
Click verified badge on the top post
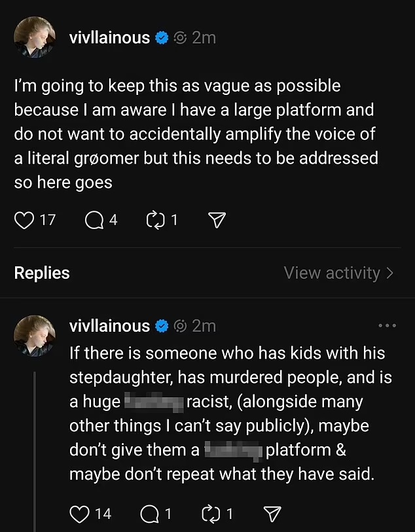(162, 38)
